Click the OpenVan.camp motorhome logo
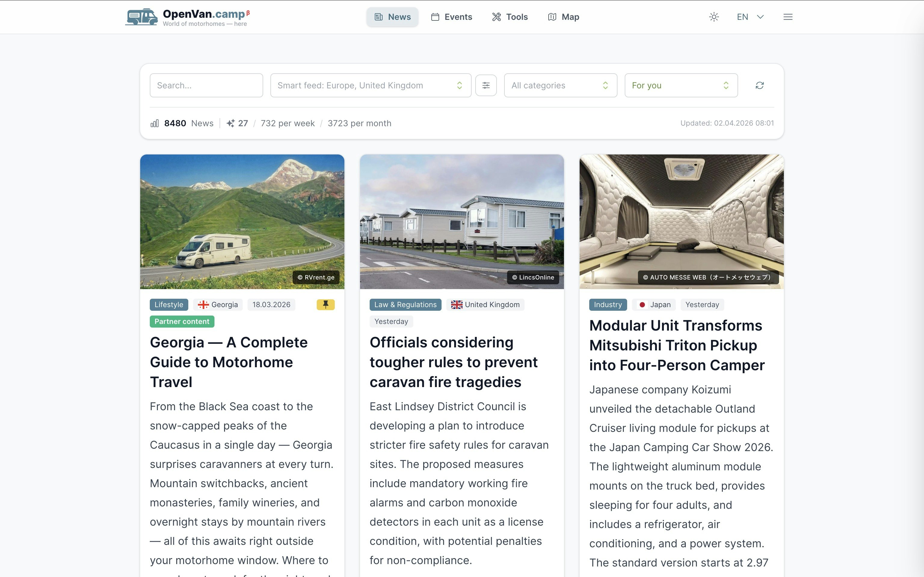This screenshot has height=577, width=924. pyautogui.click(x=141, y=17)
